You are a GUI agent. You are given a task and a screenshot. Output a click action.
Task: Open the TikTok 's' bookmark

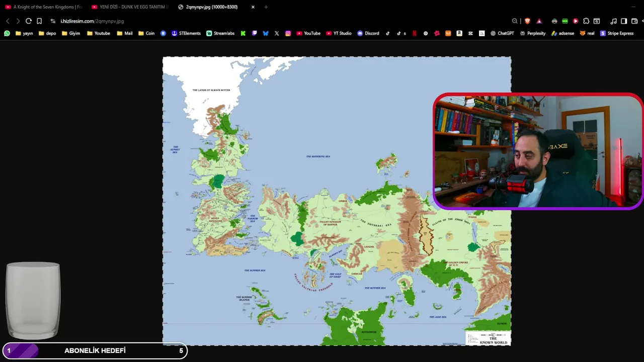pyautogui.click(x=401, y=33)
